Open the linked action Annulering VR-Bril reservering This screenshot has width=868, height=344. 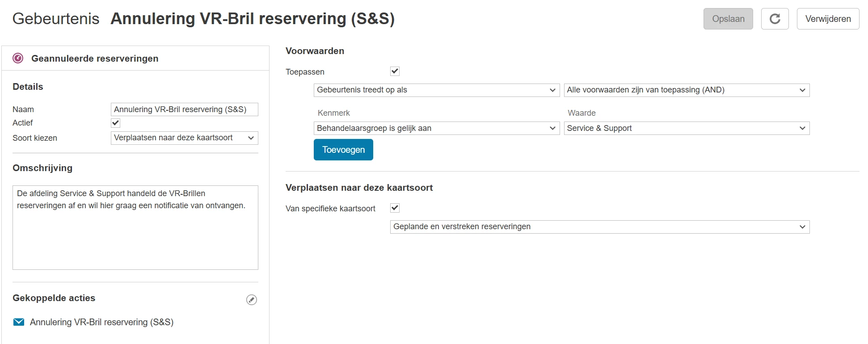(x=101, y=322)
